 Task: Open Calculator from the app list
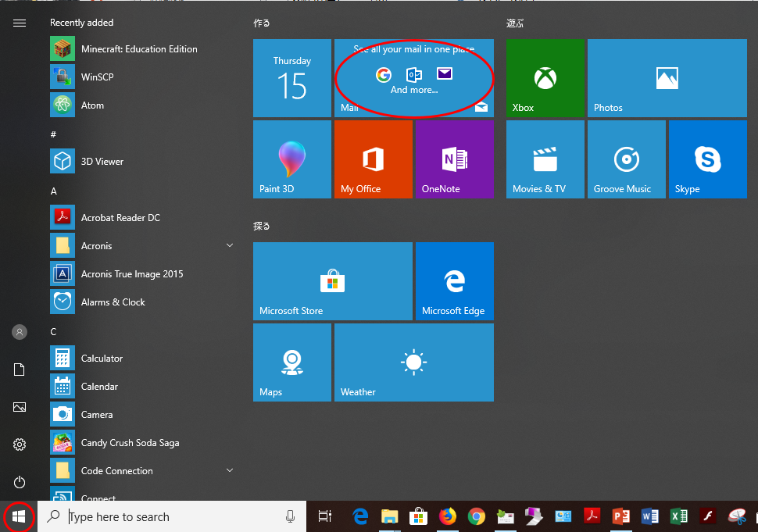pyautogui.click(x=144, y=358)
